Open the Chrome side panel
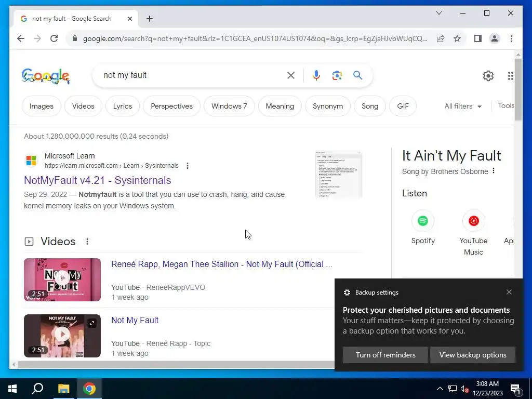This screenshot has height=399, width=532. (x=478, y=38)
